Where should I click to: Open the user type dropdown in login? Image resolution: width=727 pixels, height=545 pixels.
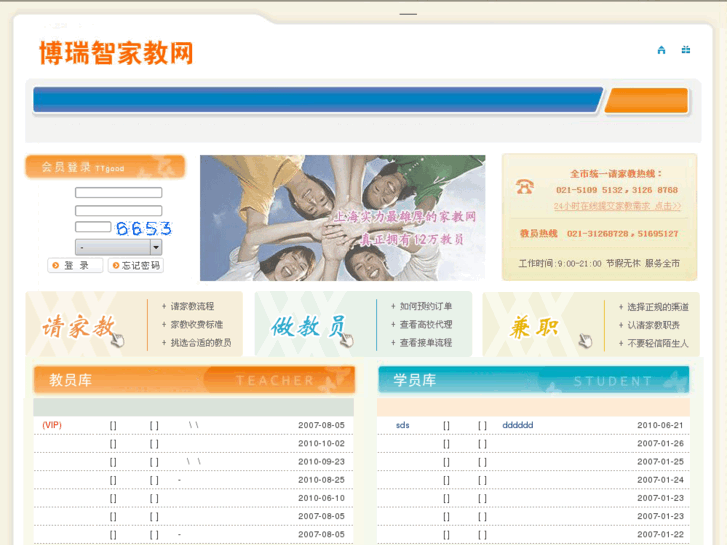[x=118, y=247]
